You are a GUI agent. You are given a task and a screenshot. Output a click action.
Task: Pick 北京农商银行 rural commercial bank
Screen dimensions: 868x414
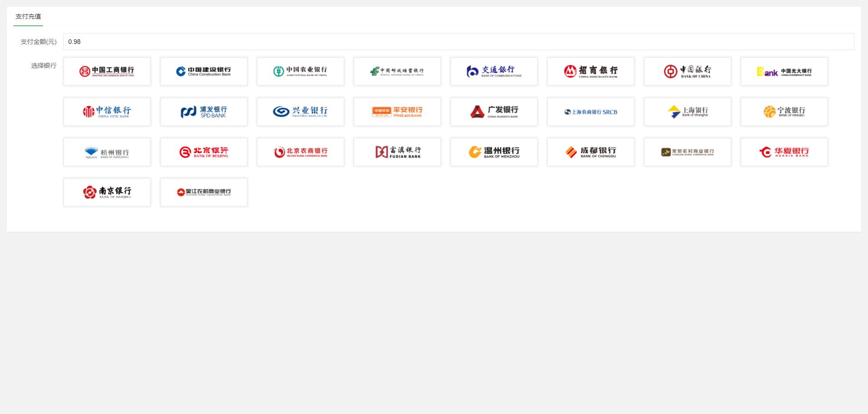pyautogui.click(x=301, y=152)
